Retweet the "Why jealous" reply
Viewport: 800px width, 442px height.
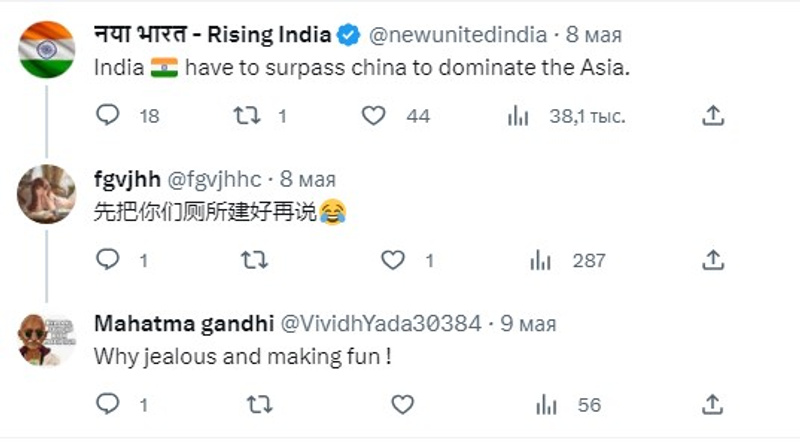[x=255, y=405]
